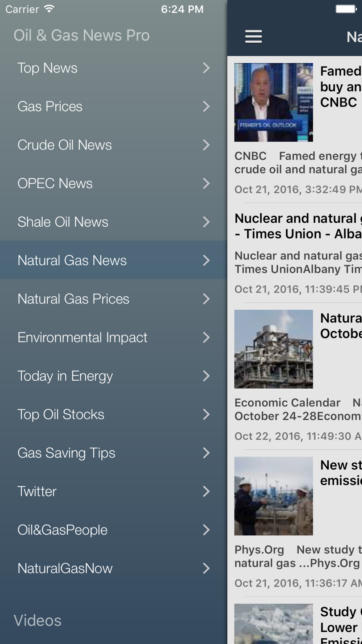This screenshot has height=644, width=362.
Task: Open Today in Energy section
Action: (x=114, y=376)
